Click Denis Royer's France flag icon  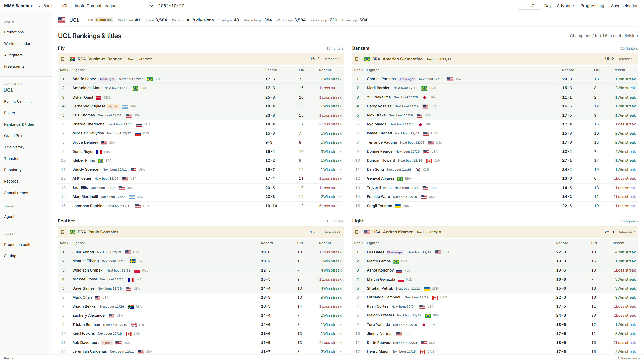(x=99, y=152)
